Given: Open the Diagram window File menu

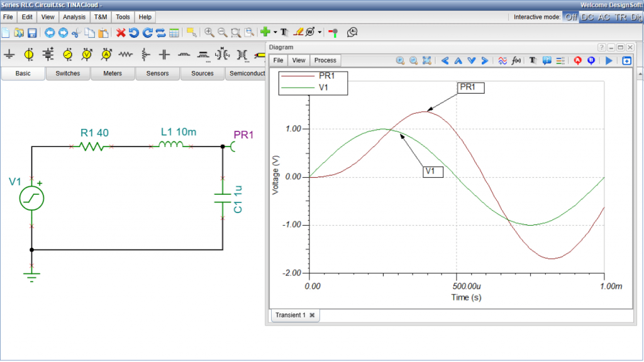Looking at the screenshot, I should [x=277, y=60].
